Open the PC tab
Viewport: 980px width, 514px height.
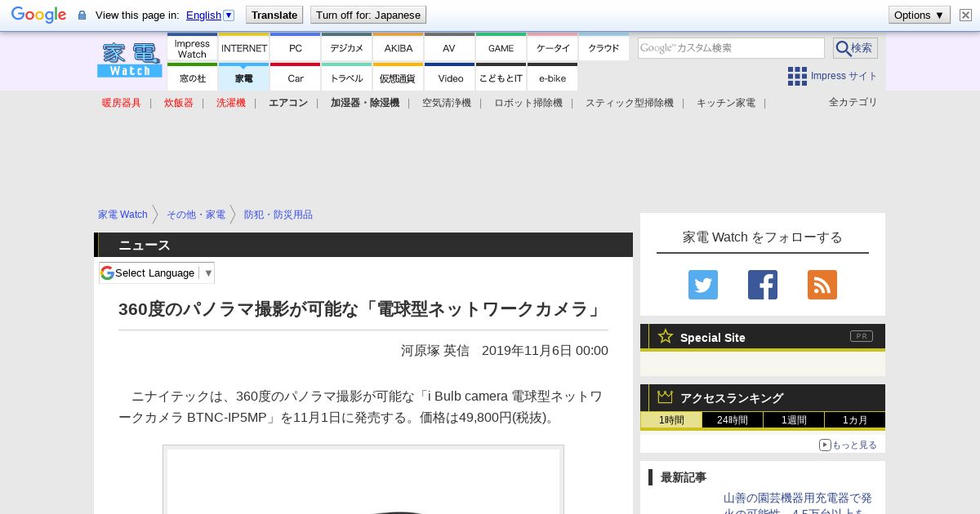pyautogui.click(x=295, y=48)
